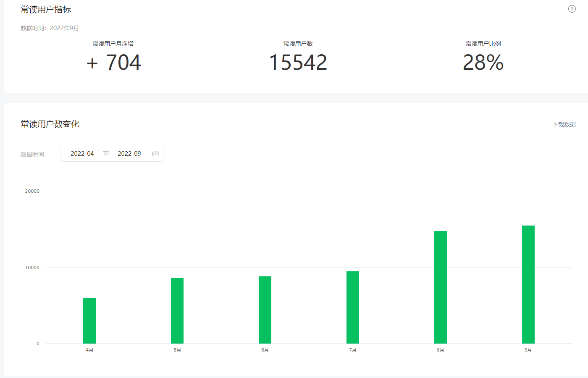Edit the start month 2022-04 field

pos(82,154)
